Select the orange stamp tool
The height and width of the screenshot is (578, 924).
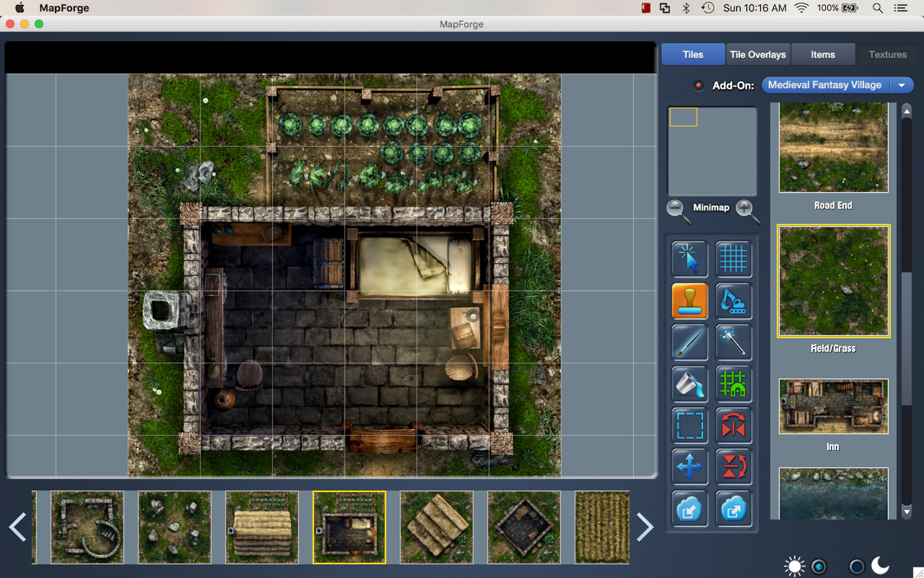(689, 301)
